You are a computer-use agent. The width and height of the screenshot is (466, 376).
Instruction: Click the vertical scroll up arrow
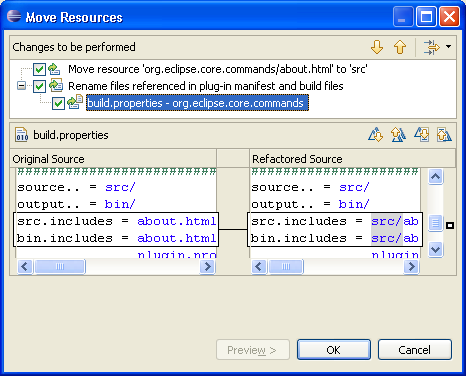[436, 176]
